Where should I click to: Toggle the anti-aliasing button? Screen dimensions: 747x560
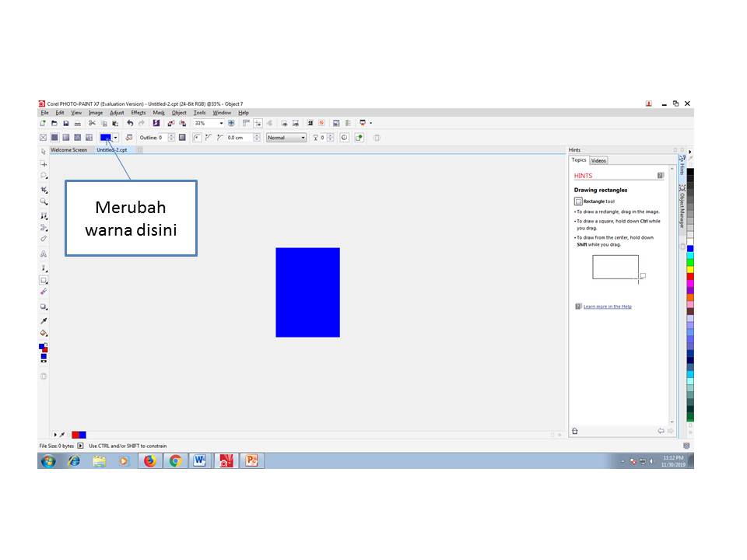pos(345,138)
